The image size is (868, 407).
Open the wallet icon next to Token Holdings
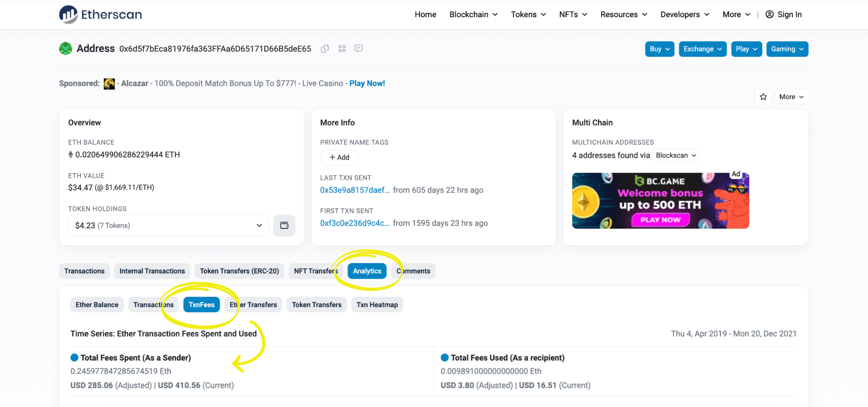coord(284,225)
